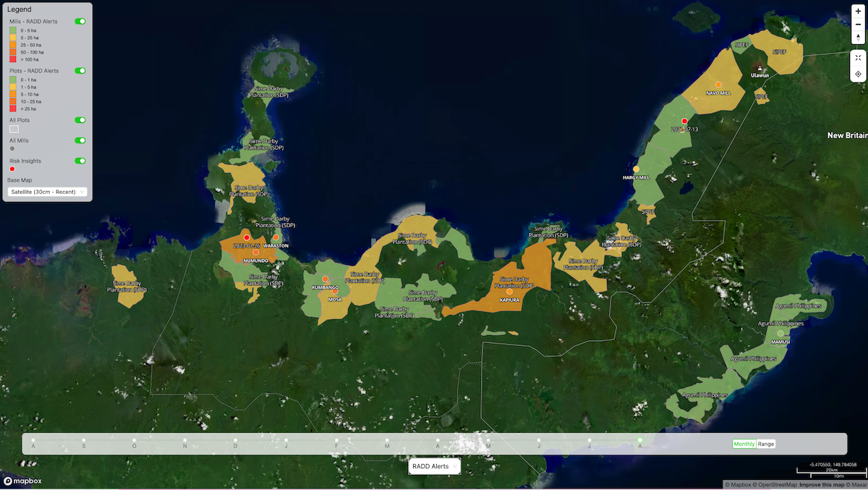Click the map coordinates readout
This screenshot has height=490, width=868.
[x=833, y=464]
